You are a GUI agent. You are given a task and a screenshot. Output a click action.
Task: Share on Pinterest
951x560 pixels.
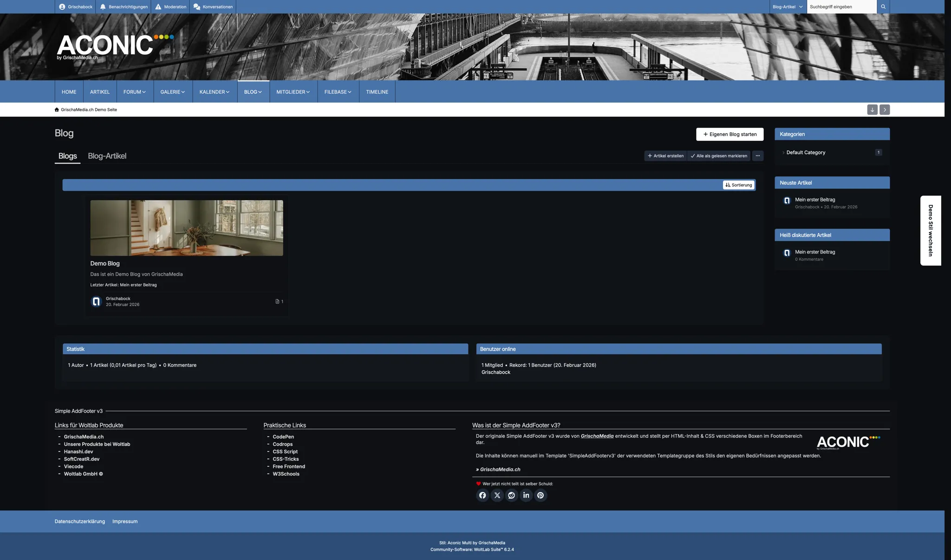tap(541, 495)
